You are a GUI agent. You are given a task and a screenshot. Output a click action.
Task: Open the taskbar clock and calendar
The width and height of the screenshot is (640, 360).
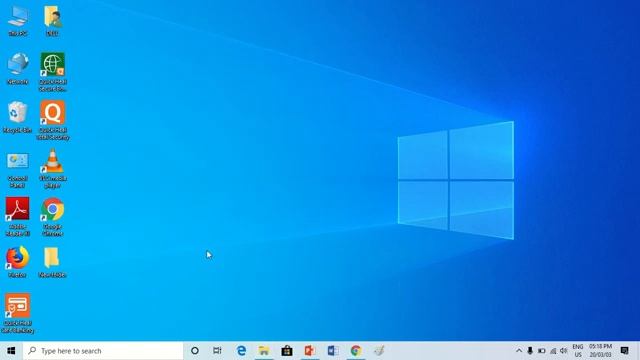[600, 351]
